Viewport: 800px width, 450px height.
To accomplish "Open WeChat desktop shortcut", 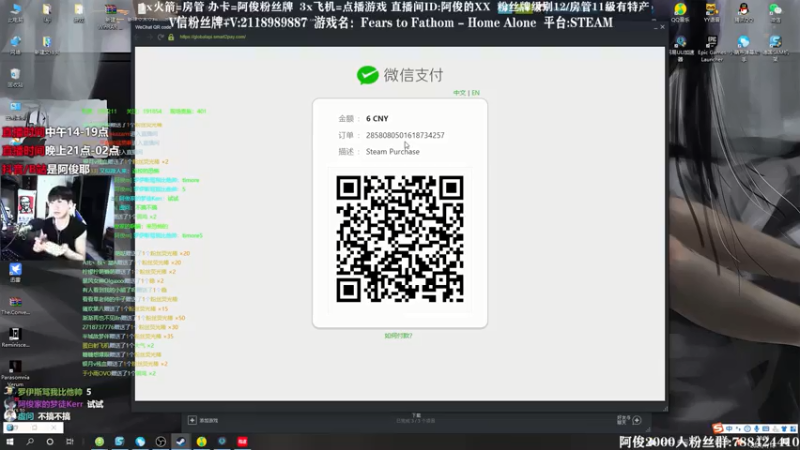I will coord(776,13).
